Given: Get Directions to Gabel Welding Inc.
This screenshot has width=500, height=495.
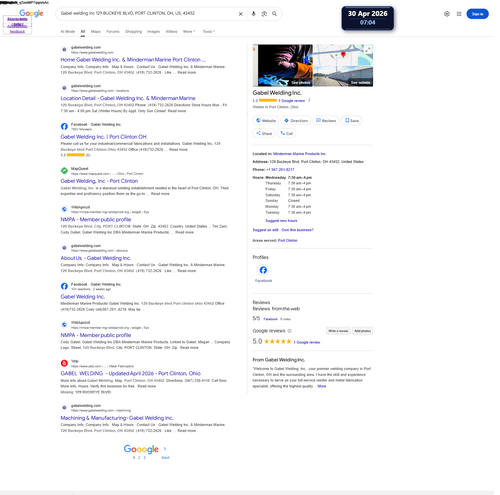Looking at the screenshot, I should [296, 121].
